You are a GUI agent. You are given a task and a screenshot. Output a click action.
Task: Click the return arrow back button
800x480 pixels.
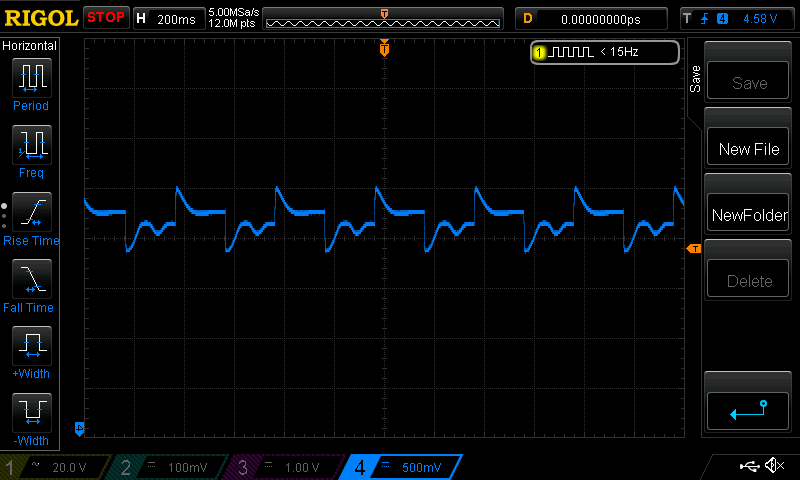pos(749,408)
